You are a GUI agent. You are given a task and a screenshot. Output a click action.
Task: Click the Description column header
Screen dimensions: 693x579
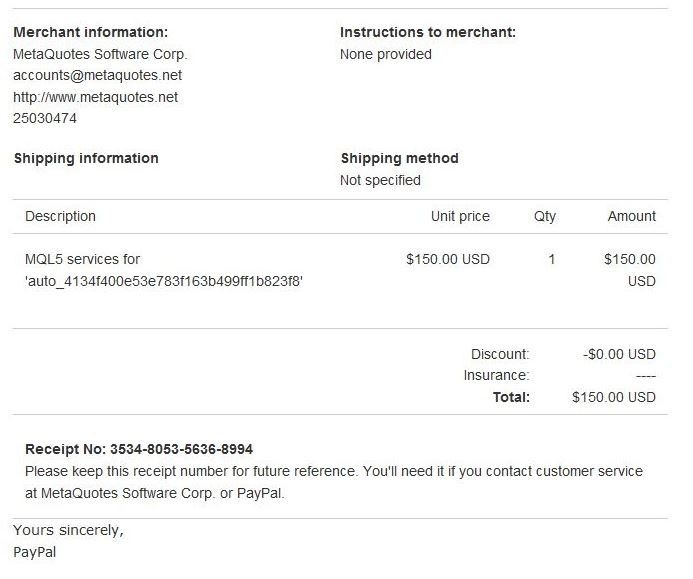tap(60, 216)
